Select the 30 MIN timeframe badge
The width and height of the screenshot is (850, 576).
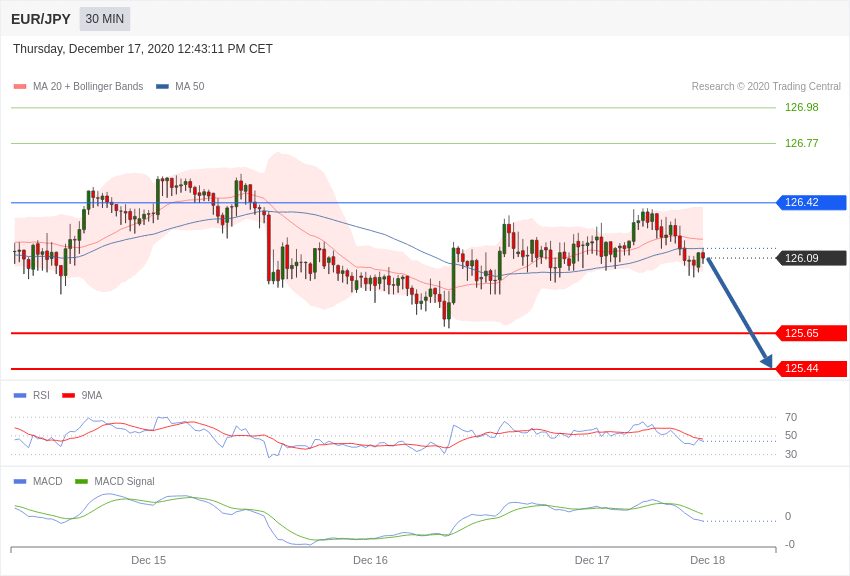(105, 19)
